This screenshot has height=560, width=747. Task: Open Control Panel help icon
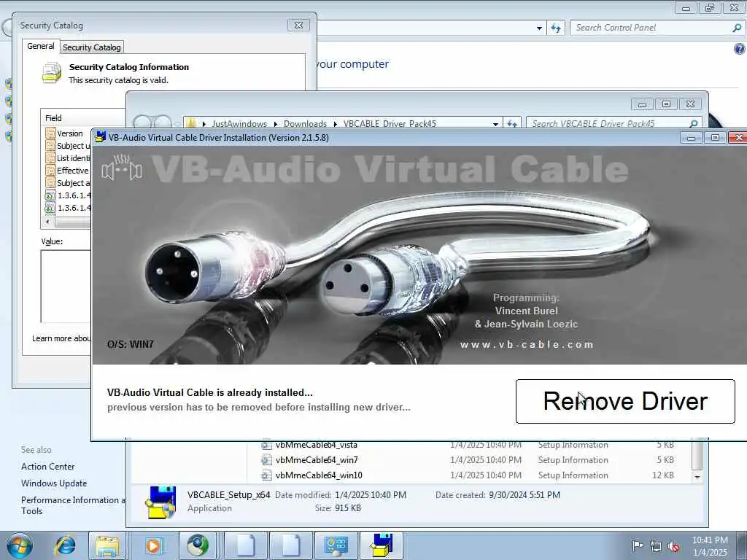tap(740, 49)
